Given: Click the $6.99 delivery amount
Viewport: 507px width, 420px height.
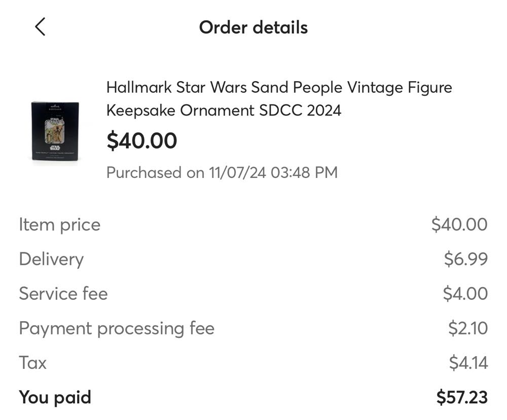Looking at the screenshot, I should [466, 259].
